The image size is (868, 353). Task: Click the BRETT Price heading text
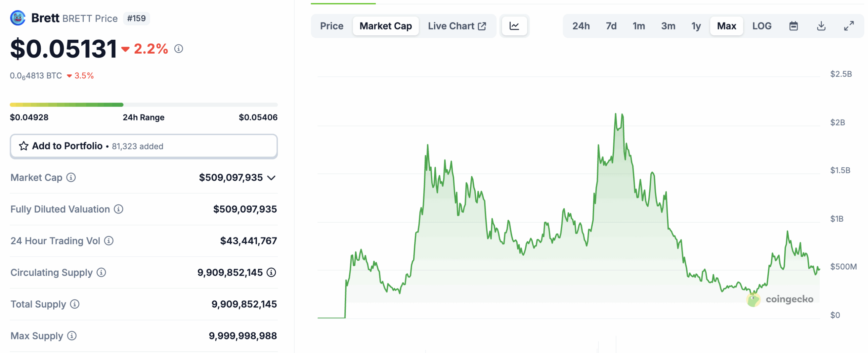[x=90, y=18]
